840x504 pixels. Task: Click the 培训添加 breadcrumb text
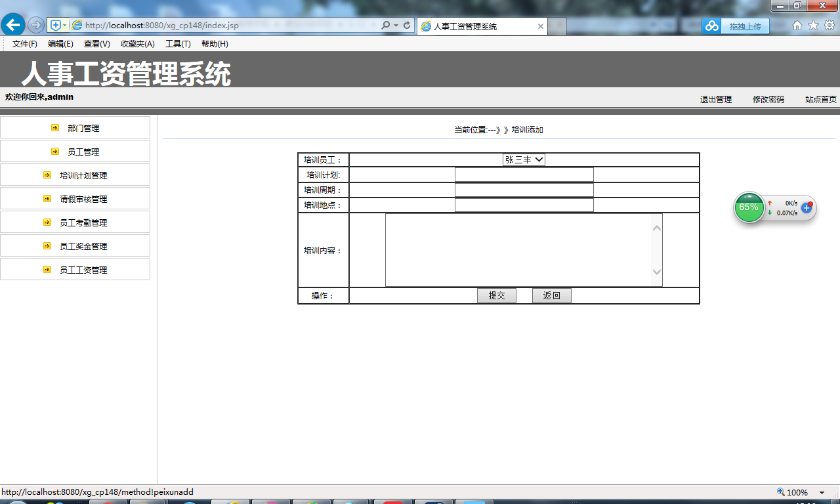coord(528,130)
